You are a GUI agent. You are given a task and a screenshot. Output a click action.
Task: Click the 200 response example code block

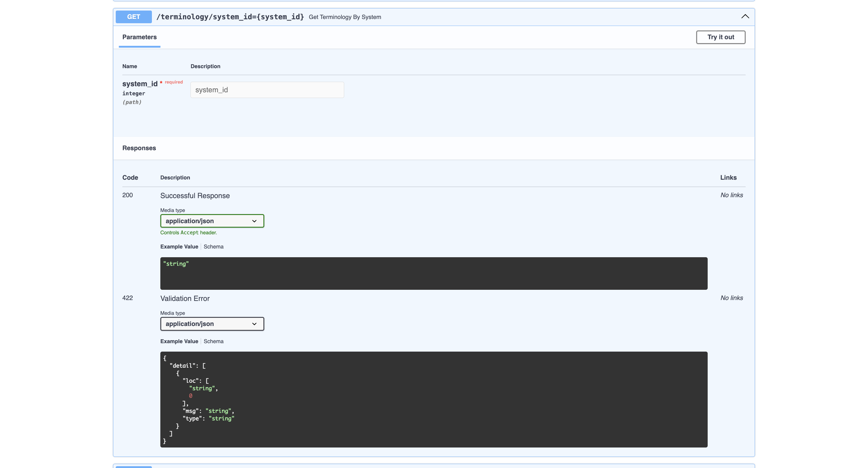point(433,273)
